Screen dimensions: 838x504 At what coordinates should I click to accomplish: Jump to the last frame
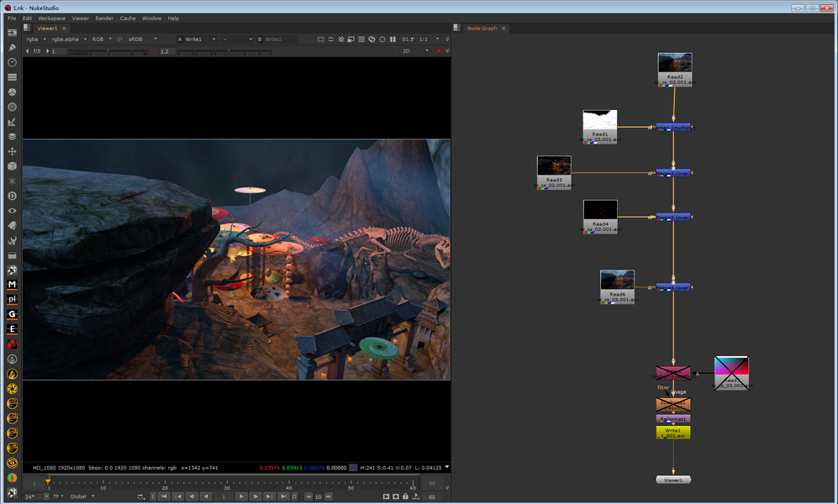pyautogui.click(x=283, y=496)
